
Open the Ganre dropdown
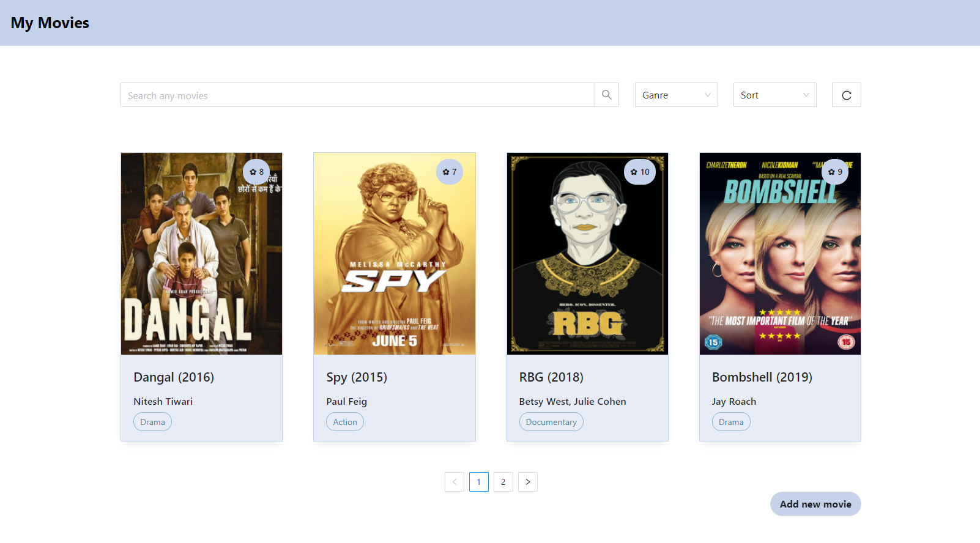point(677,95)
